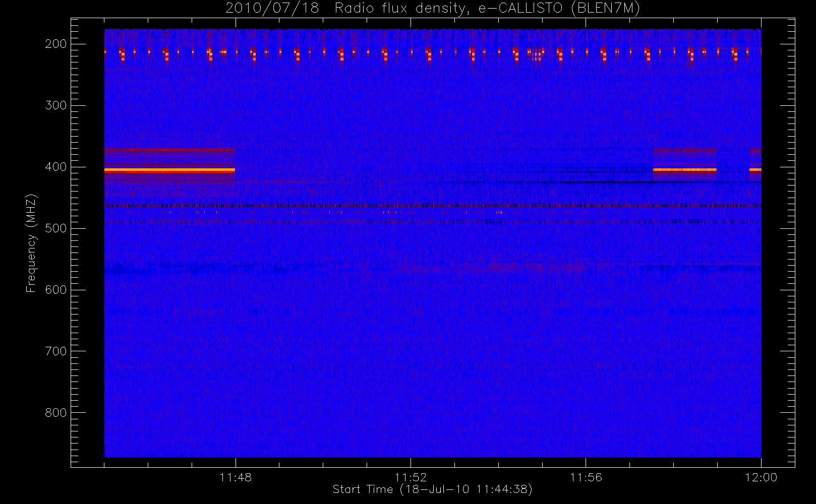Click the 200 frequency tick label
Viewport: 816px width, 504px height.
coord(56,44)
